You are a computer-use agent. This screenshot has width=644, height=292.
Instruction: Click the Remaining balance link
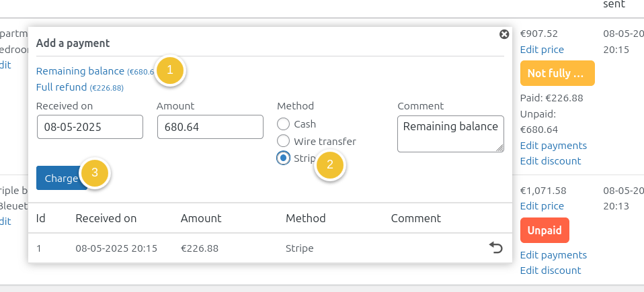click(x=81, y=71)
